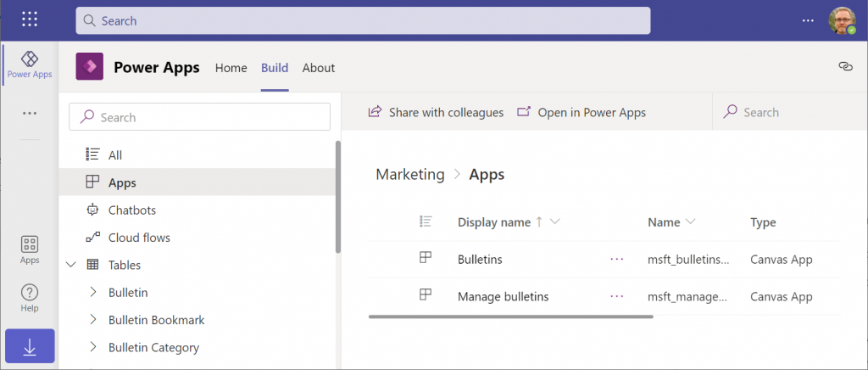
Task: Click the Power Apps purple logo
Action: [x=90, y=66]
